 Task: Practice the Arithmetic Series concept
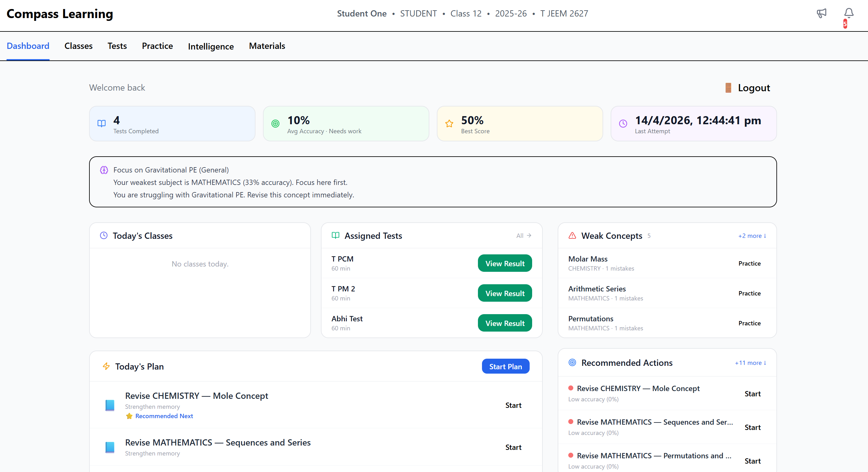749,294
